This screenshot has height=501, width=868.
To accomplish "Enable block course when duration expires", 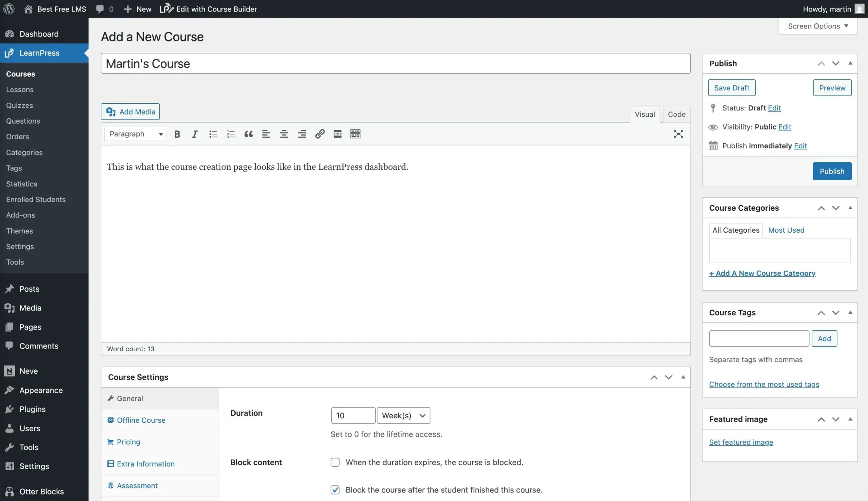I will pos(335,462).
